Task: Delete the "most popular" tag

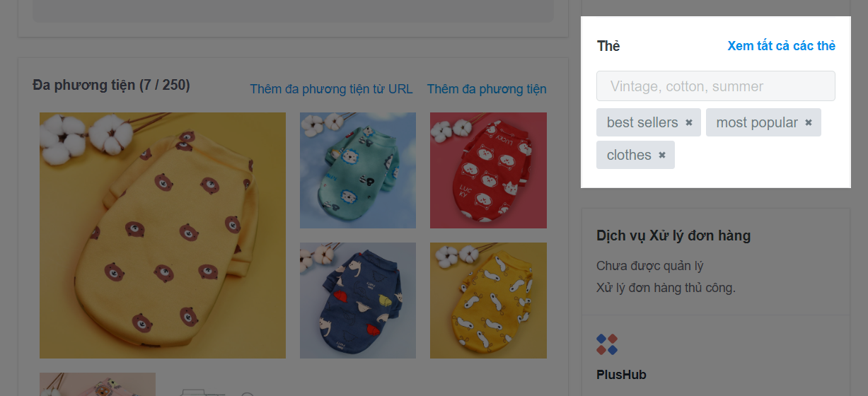Action: point(809,122)
